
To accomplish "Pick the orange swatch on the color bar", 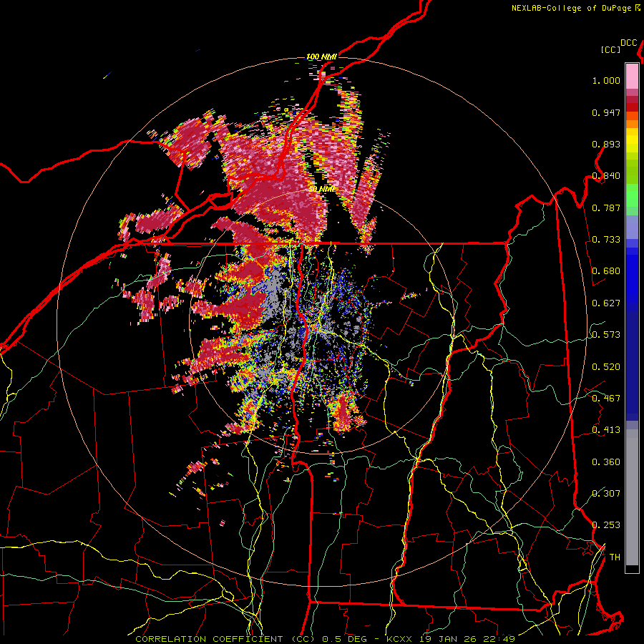I will 632,124.
